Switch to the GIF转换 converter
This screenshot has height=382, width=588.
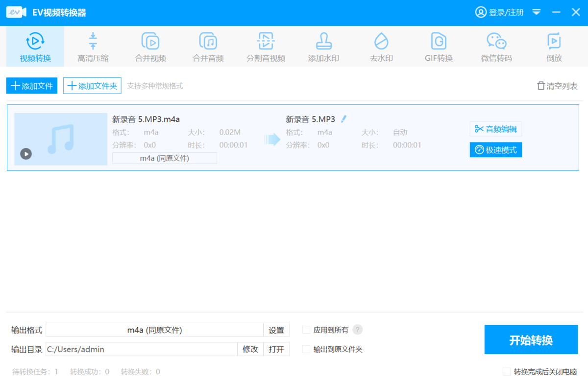click(x=438, y=46)
